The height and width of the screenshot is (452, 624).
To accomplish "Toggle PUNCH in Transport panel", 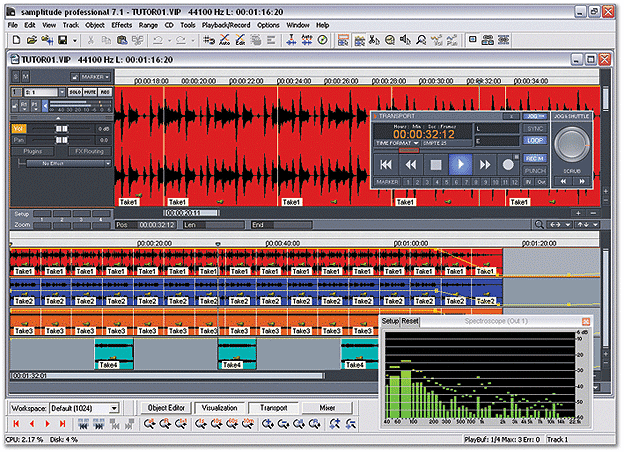I will click(x=535, y=170).
